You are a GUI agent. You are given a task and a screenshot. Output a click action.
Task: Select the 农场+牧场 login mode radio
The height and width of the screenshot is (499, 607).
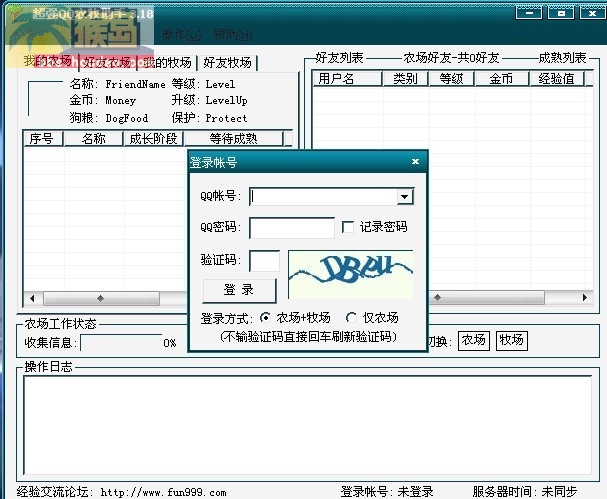pos(265,317)
